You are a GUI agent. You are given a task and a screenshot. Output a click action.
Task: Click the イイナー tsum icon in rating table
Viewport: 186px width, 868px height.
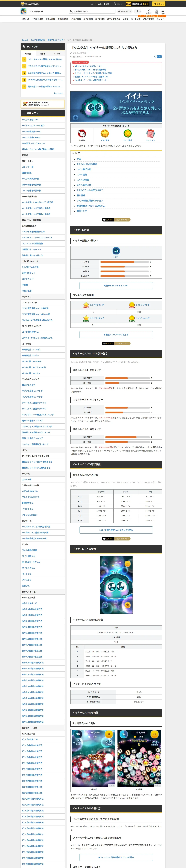coord(116,251)
